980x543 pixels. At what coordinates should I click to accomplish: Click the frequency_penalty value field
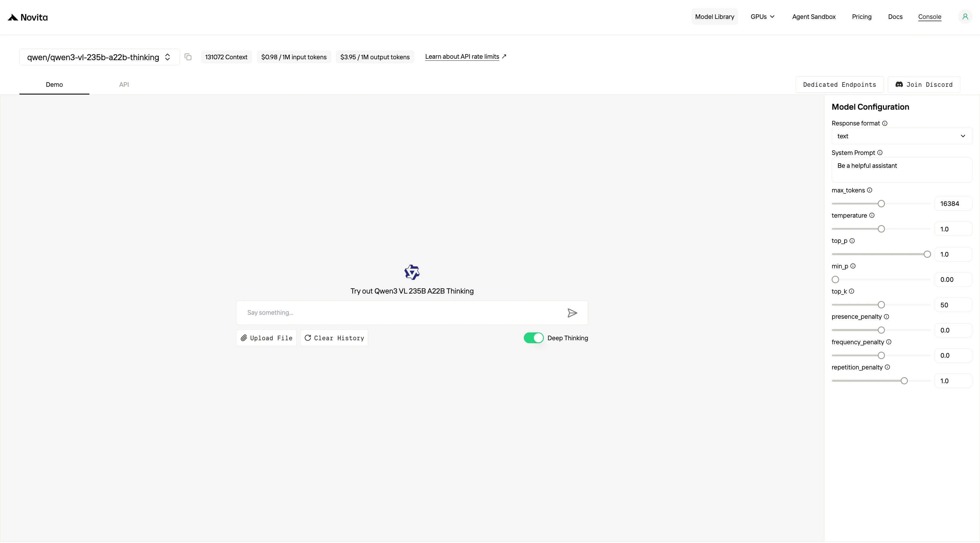coord(953,355)
